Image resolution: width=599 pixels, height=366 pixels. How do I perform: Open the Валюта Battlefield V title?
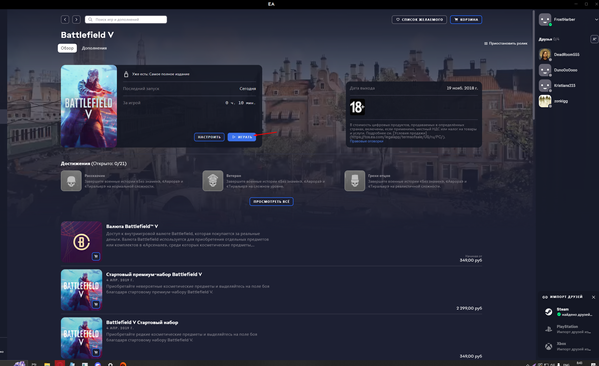pyautogui.click(x=132, y=227)
